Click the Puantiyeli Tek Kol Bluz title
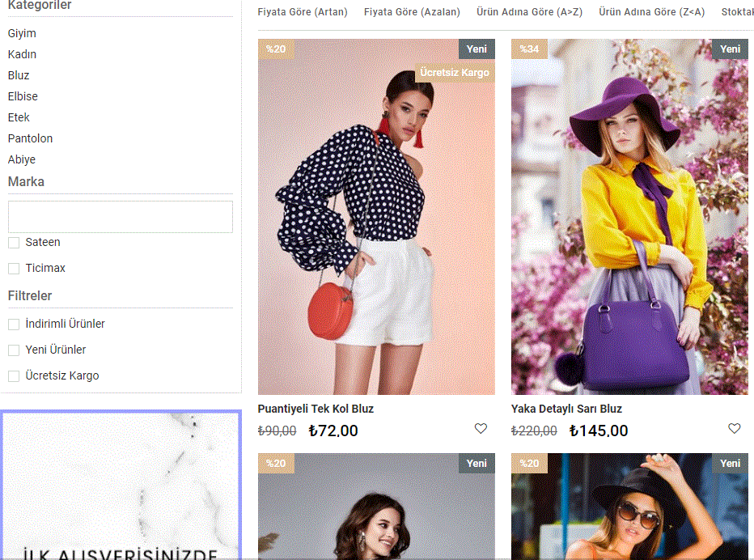Viewport: 754px width, 560px height. pos(316,409)
